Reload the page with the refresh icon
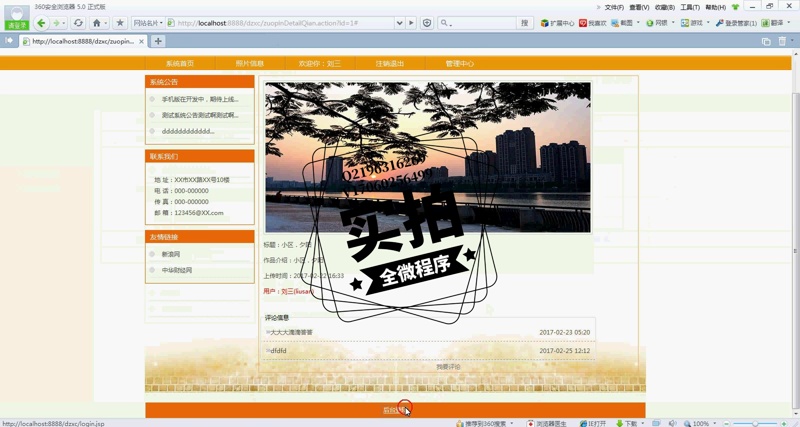This screenshot has height=427, width=800. coord(78,23)
